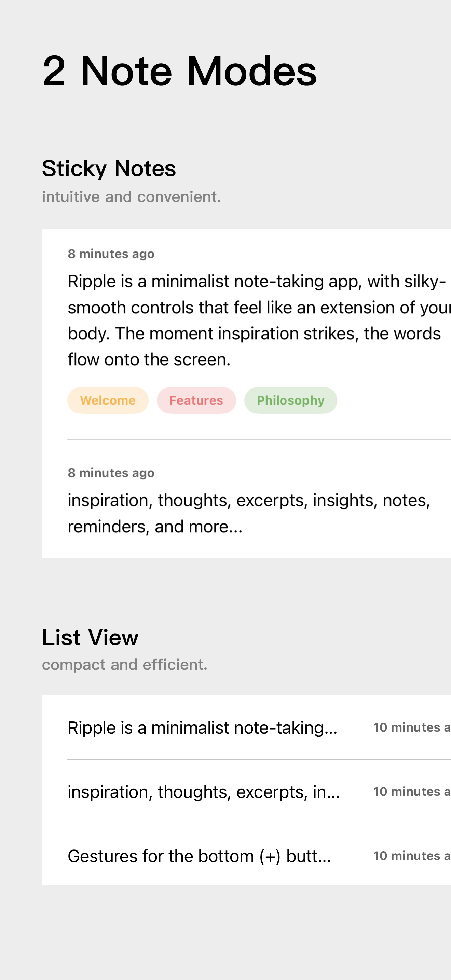Select the Features tag
Image resolution: width=451 pixels, height=980 pixels.
click(x=196, y=400)
